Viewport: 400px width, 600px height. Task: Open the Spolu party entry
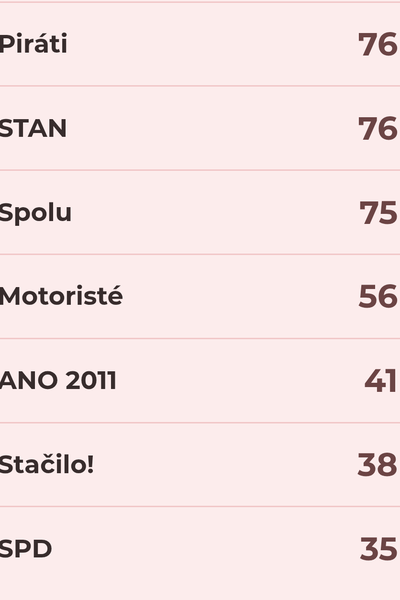tap(36, 213)
